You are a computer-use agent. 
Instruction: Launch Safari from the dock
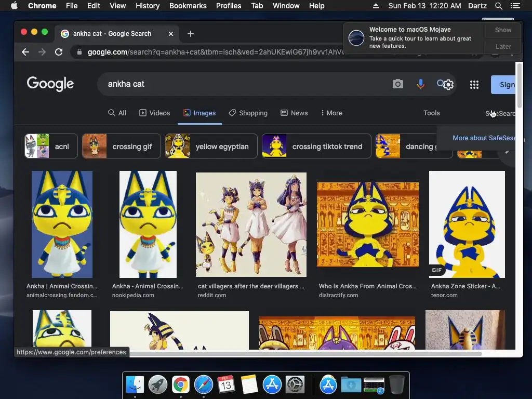(204, 385)
